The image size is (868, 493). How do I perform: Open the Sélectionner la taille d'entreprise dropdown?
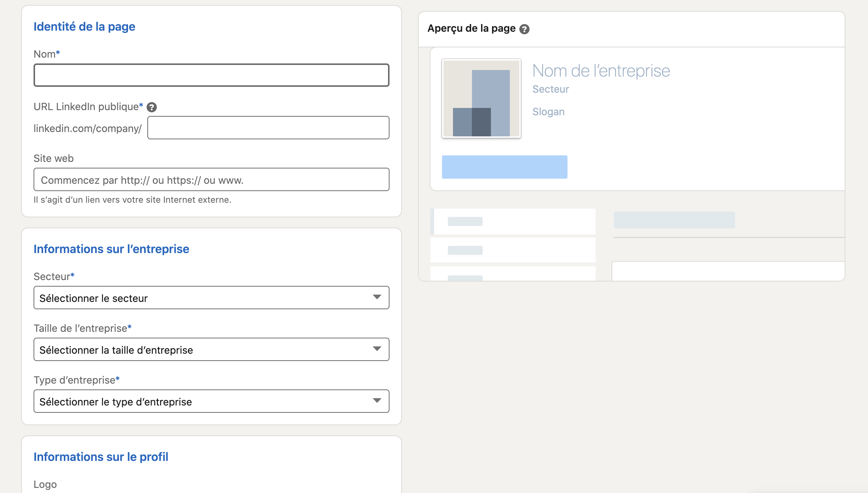coord(212,349)
